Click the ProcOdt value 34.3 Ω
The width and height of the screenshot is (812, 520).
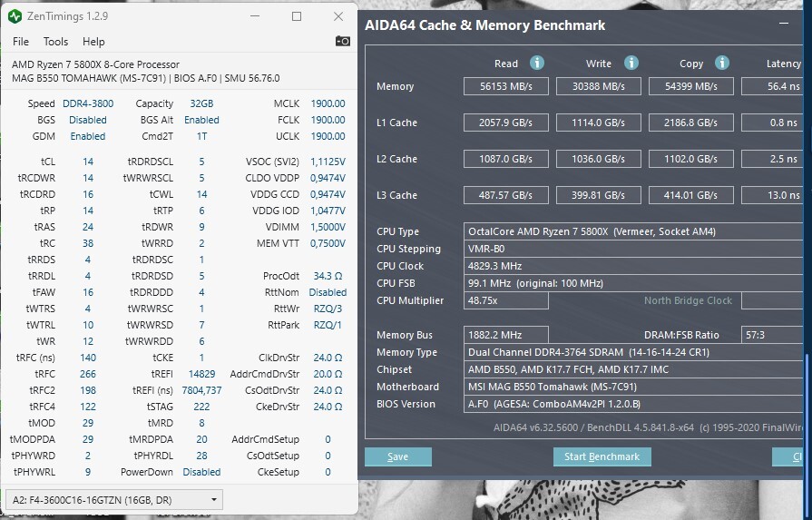tap(328, 276)
